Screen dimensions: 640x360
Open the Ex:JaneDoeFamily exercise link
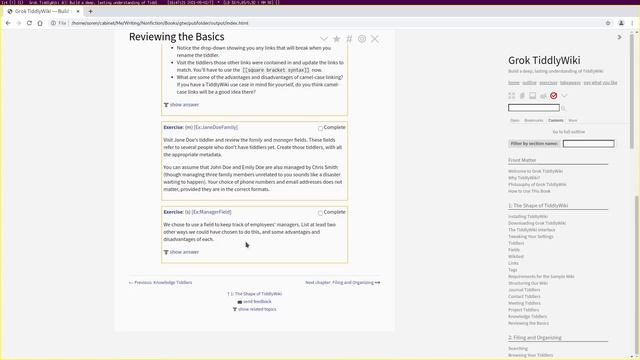click(216, 127)
